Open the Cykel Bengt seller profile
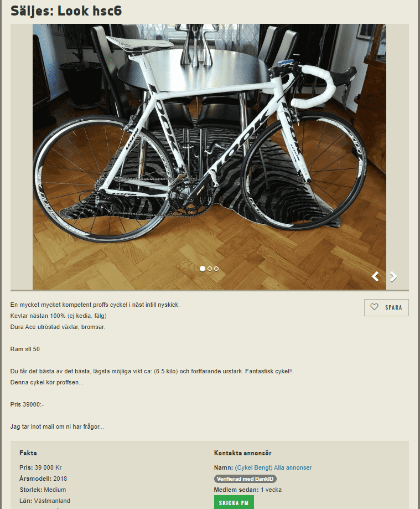Screen dimensions: 420x509 (x=253, y=467)
